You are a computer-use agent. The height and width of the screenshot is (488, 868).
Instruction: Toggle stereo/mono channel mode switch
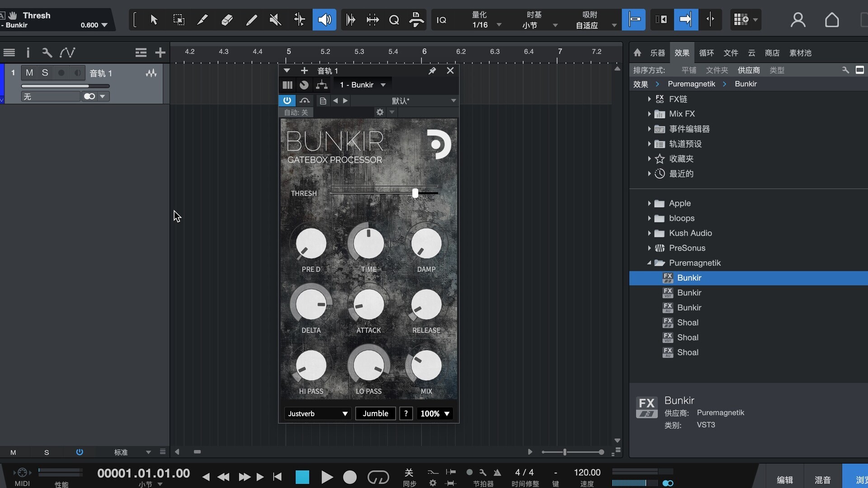(x=90, y=96)
